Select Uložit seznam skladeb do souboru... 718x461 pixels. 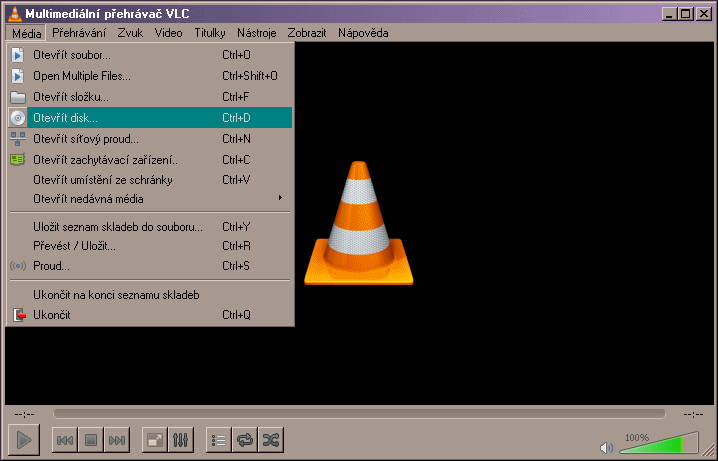coord(150,227)
